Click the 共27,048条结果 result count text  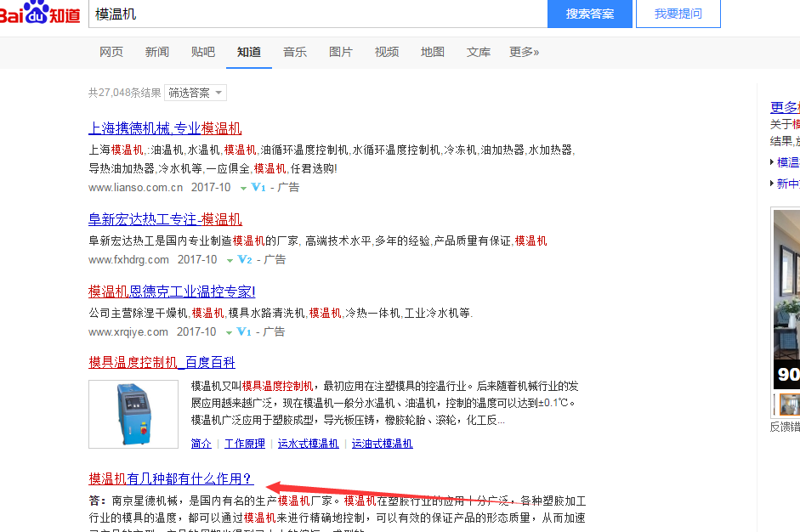click(x=124, y=93)
